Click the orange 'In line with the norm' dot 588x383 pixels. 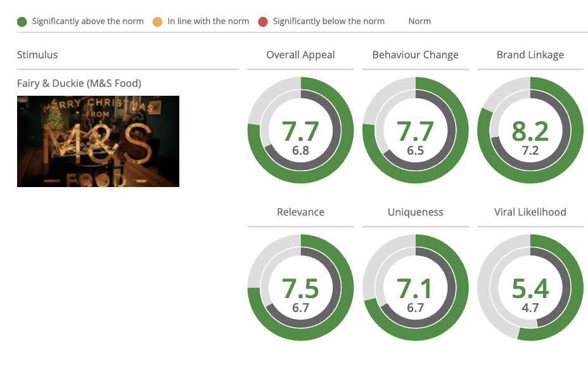[x=158, y=22]
